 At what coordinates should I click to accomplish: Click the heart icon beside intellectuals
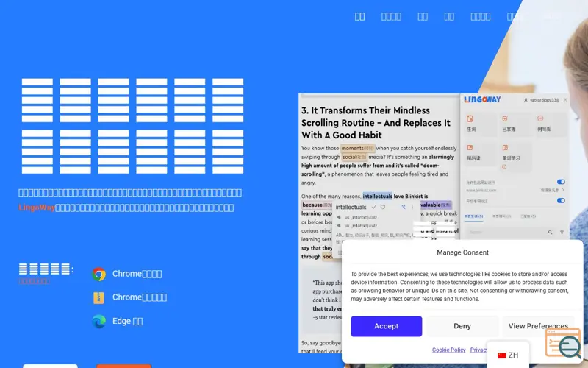[x=383, y=207]
